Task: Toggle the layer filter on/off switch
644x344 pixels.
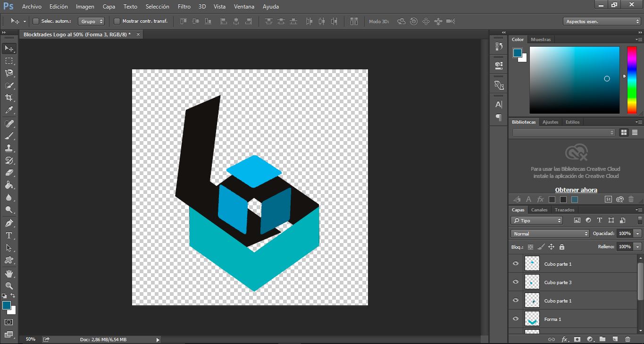Action: (640, 220)
